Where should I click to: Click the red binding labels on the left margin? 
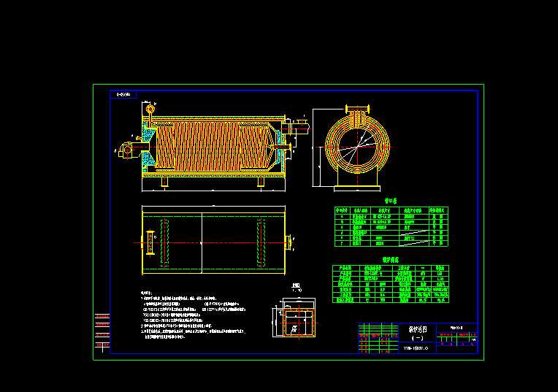tap(102, 331)
